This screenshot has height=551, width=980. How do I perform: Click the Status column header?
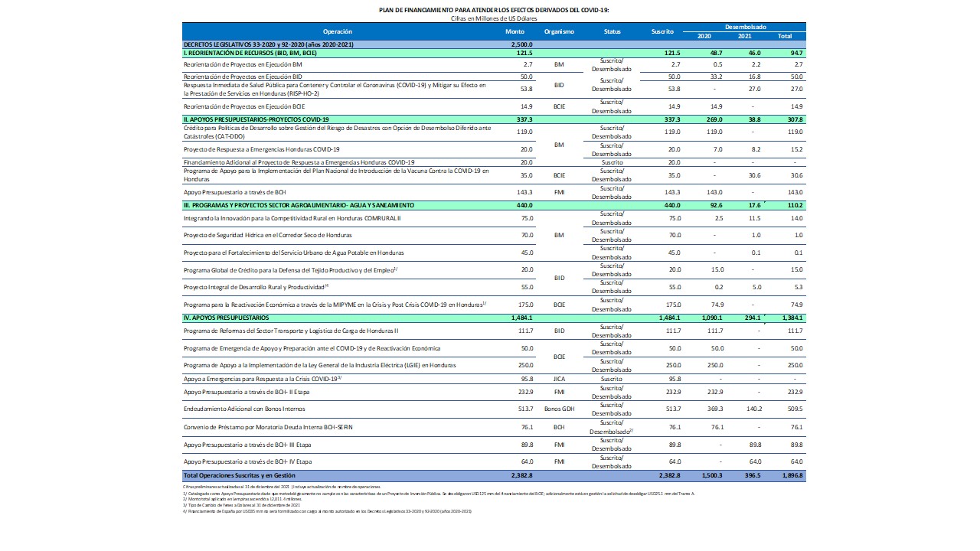click(612, 31)
